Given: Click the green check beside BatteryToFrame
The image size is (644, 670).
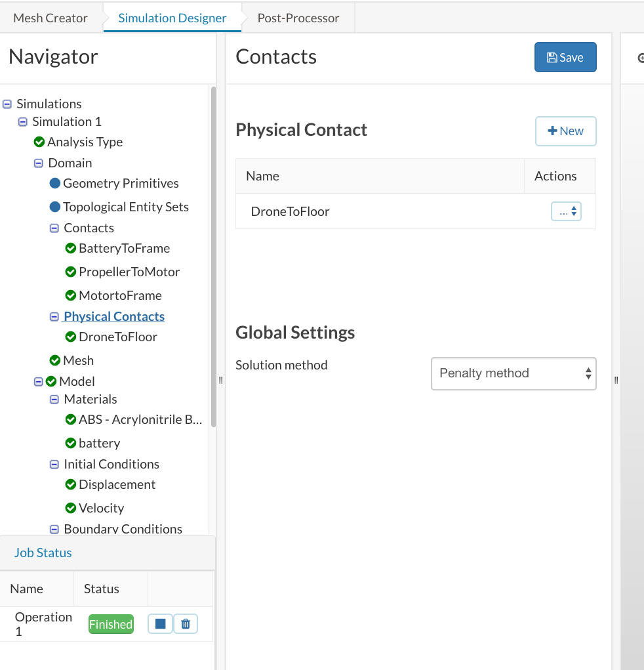Looking at the screenshot, I should 71,248.
